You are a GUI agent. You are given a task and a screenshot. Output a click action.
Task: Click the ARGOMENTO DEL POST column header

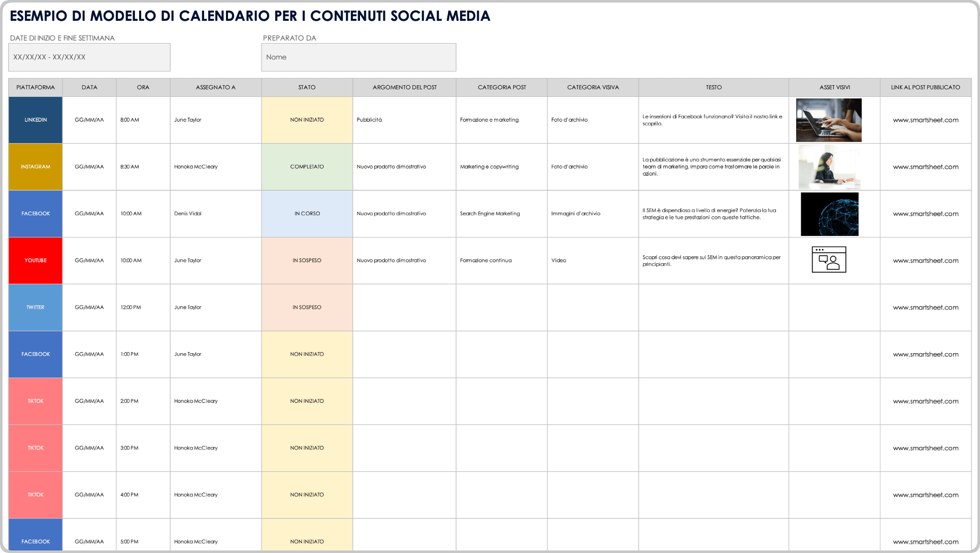(404, 87)
